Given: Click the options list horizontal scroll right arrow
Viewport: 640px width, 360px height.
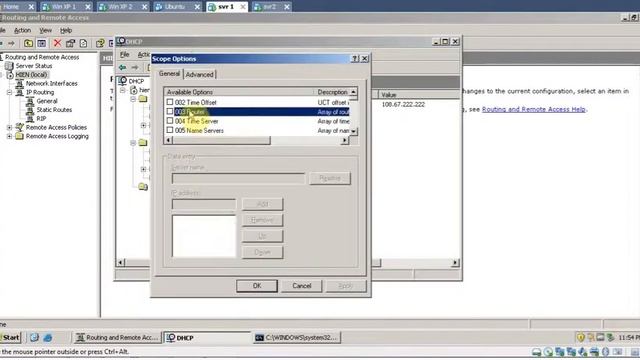Looking at the screenshot, I should coord(345,140).
